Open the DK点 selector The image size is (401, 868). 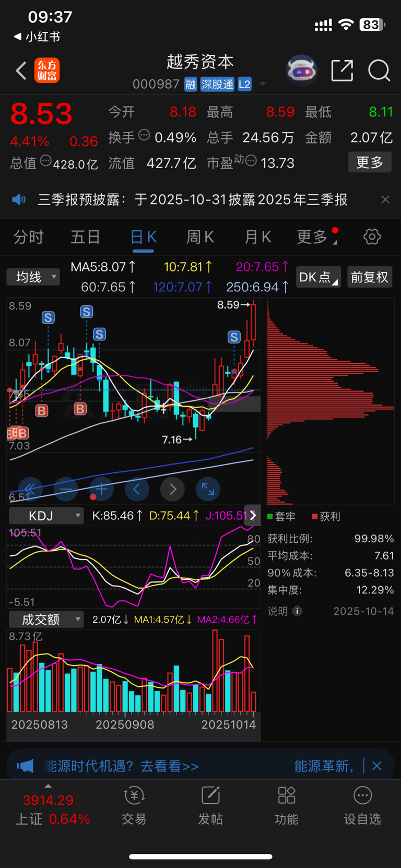[x=319, y=277]
